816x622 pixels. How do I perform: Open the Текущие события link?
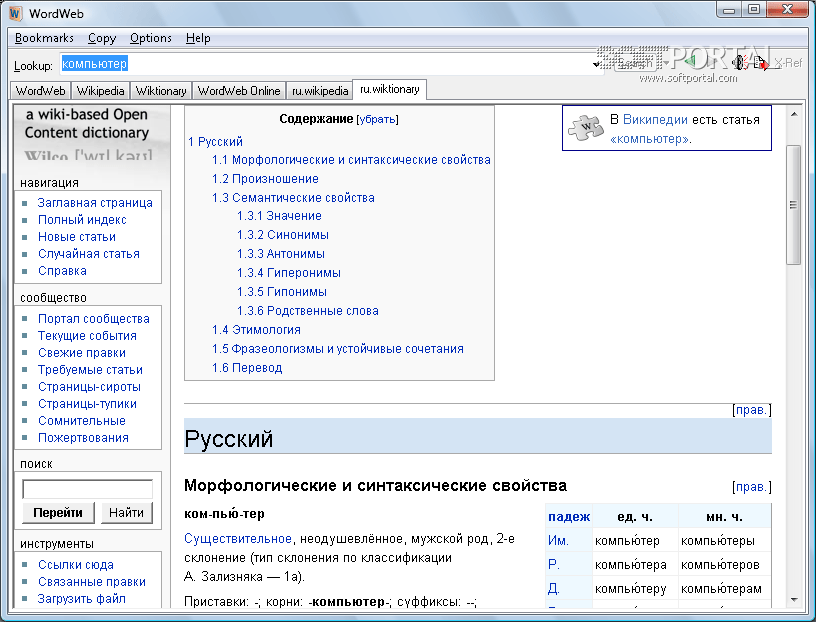[x=87, y=336]
